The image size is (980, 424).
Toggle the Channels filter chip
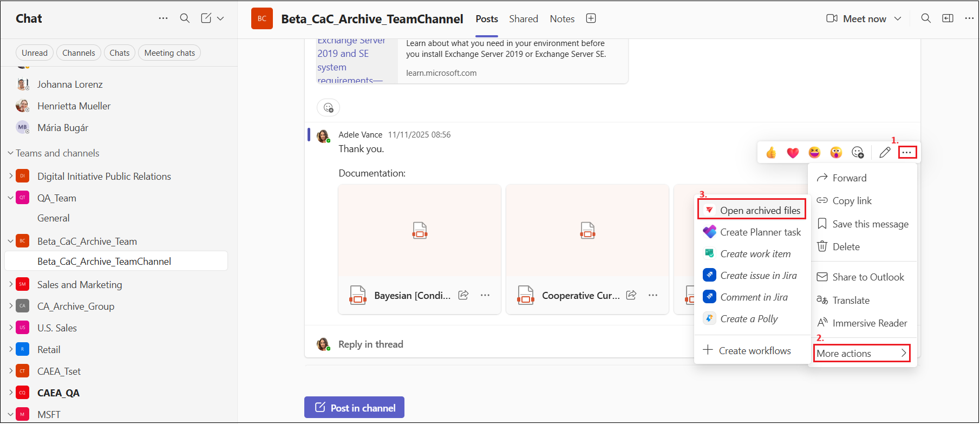tap(79, 53)
